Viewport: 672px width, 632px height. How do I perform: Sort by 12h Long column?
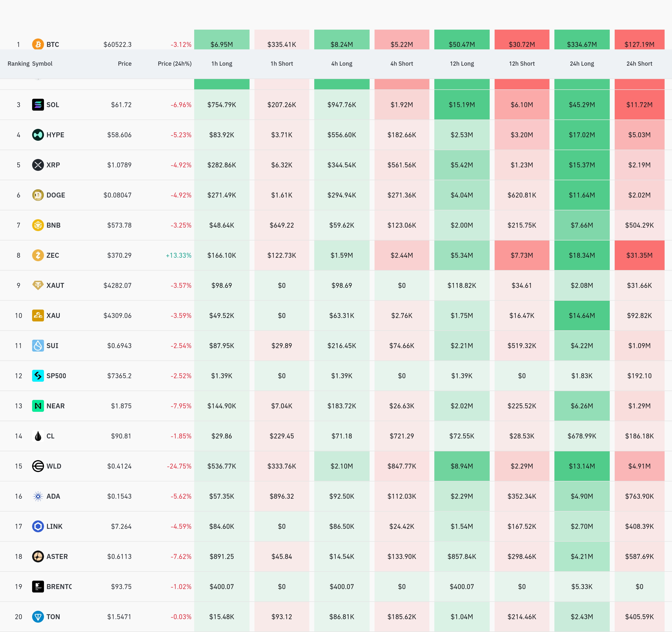[462, 63]
